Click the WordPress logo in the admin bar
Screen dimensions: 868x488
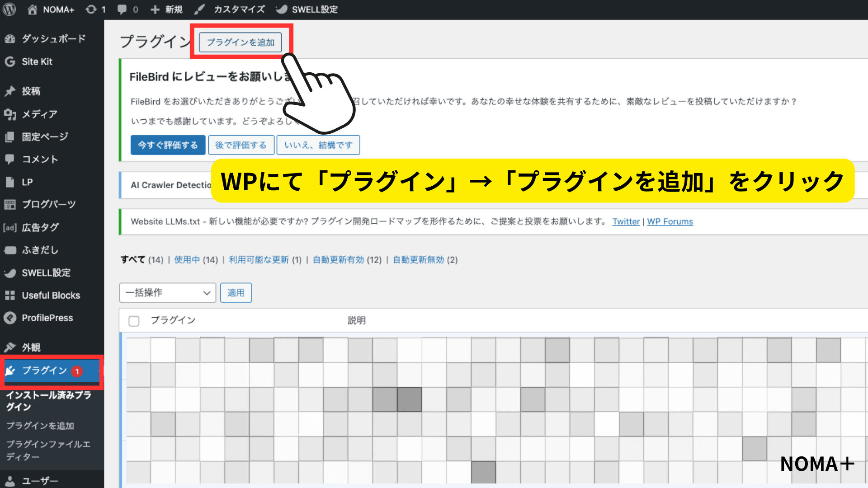[9, 9]
